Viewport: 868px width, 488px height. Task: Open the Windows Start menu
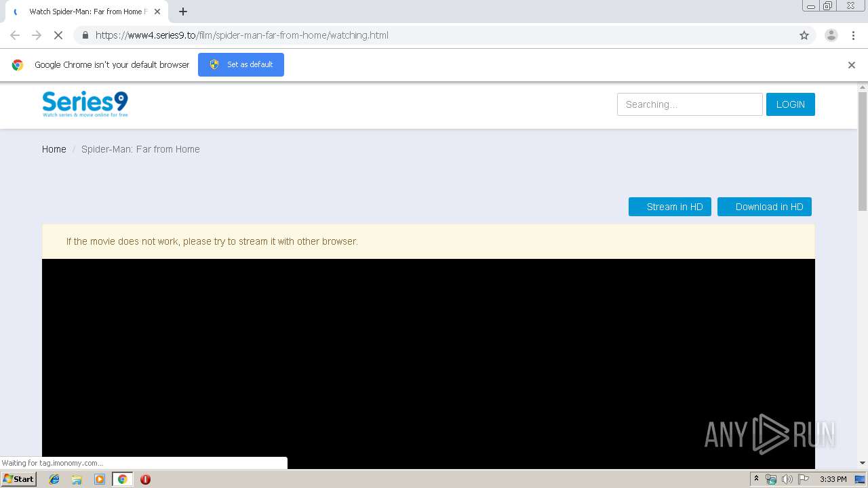[x=19, y=479]
